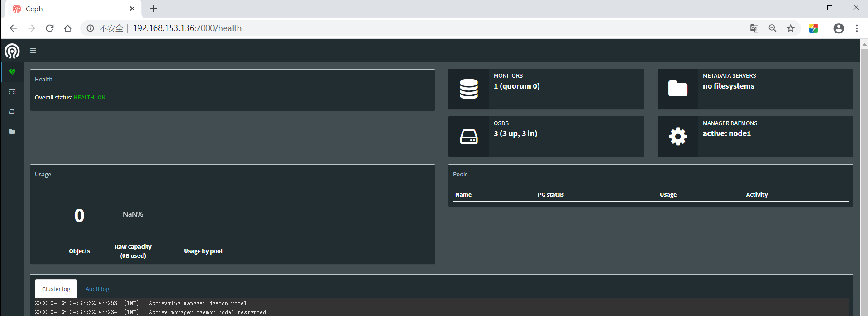This screenshot has height=316, width=868.
Task: Open the Health heart icon in sidebar
Action: pos(12,72)
